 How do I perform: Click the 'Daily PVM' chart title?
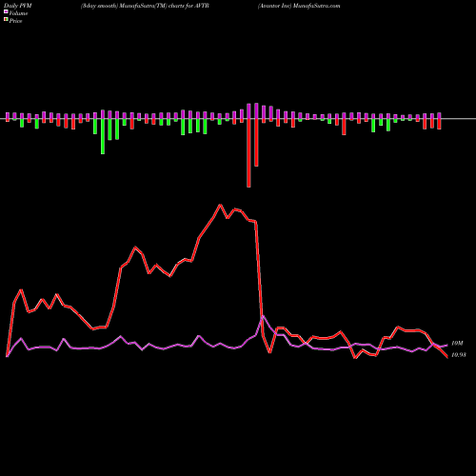[19, 6]
